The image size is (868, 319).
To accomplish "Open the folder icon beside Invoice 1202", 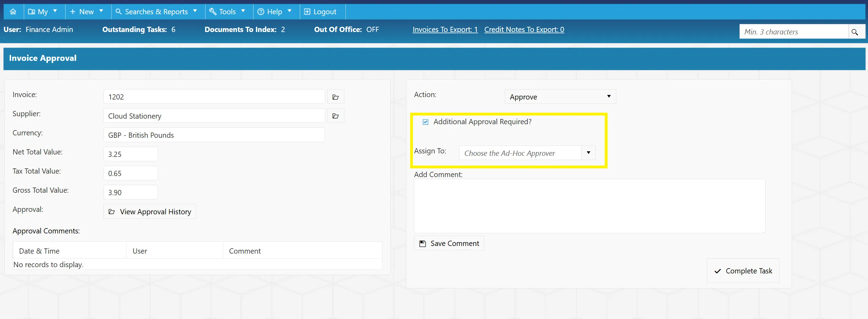I will pyautogui.click(x=336, y=97).
